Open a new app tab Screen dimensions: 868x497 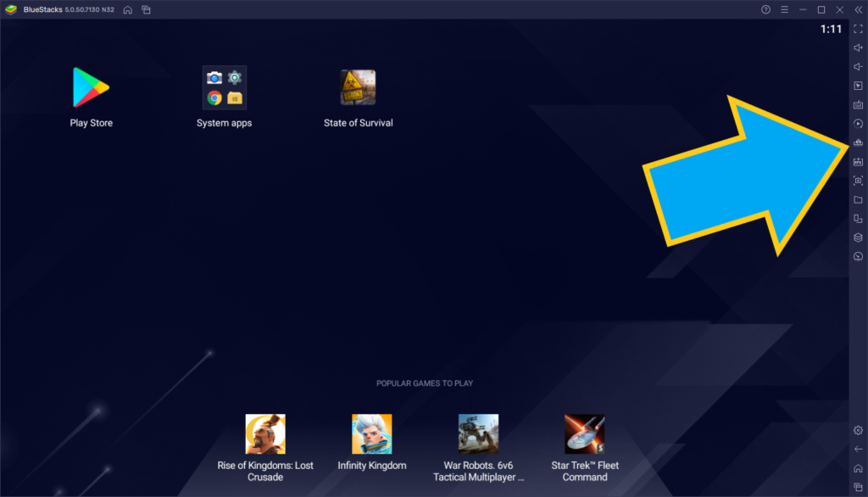[x=144, y=9]
